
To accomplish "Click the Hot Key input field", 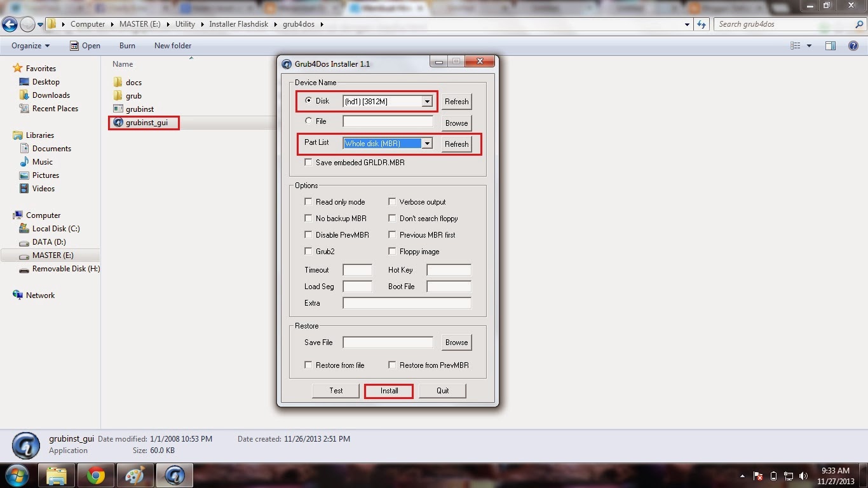I will click(449, 270).
